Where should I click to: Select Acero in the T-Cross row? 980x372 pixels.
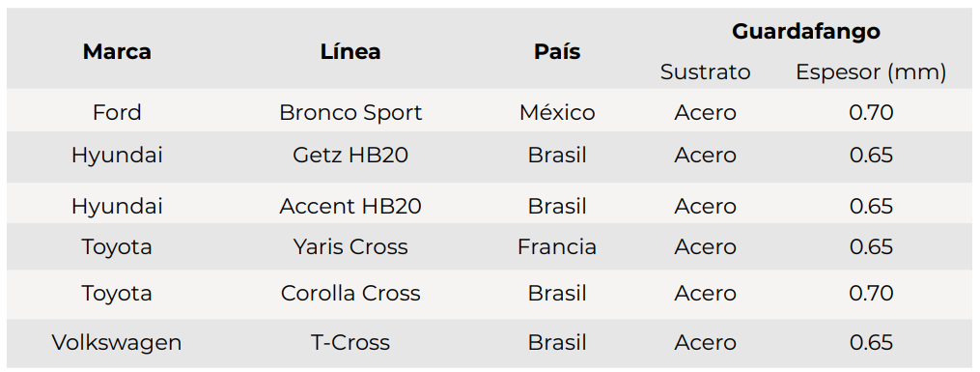tap(705, 343)
